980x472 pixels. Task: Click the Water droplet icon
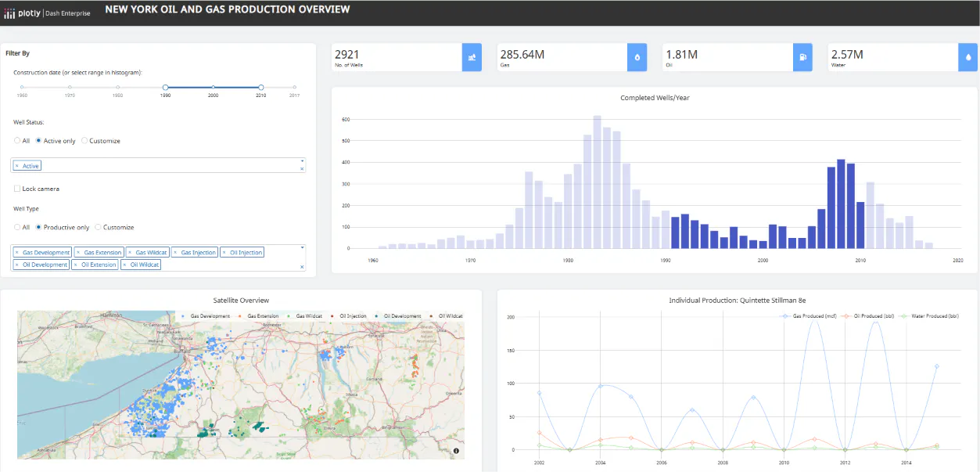coord(968,57)
